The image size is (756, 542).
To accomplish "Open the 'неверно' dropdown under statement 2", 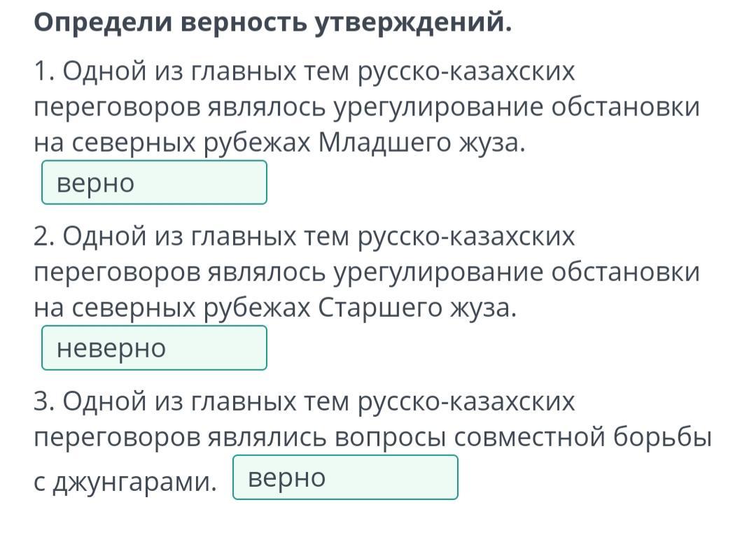I will click(x=154, y=348).
